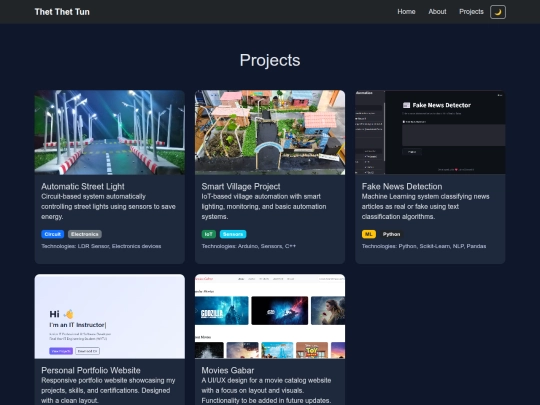Click the street light description starting 'Circuit-based system'

pyautogui.click(x=108, y=206)
